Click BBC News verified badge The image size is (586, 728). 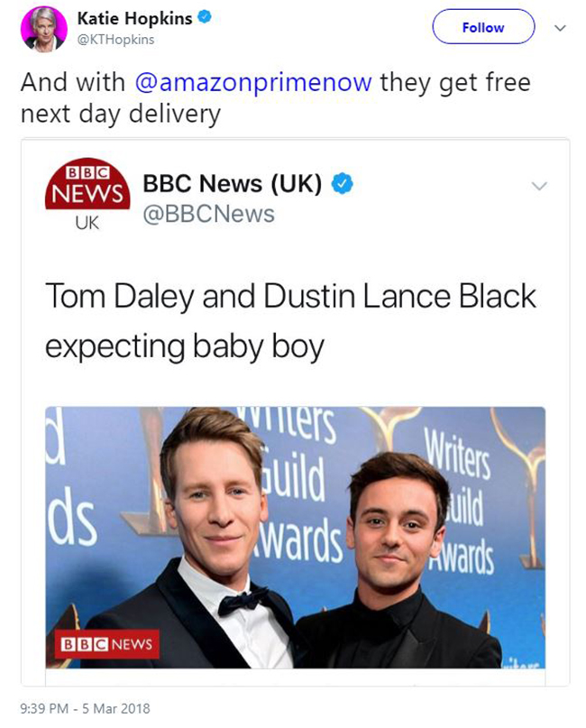[343, 183]
